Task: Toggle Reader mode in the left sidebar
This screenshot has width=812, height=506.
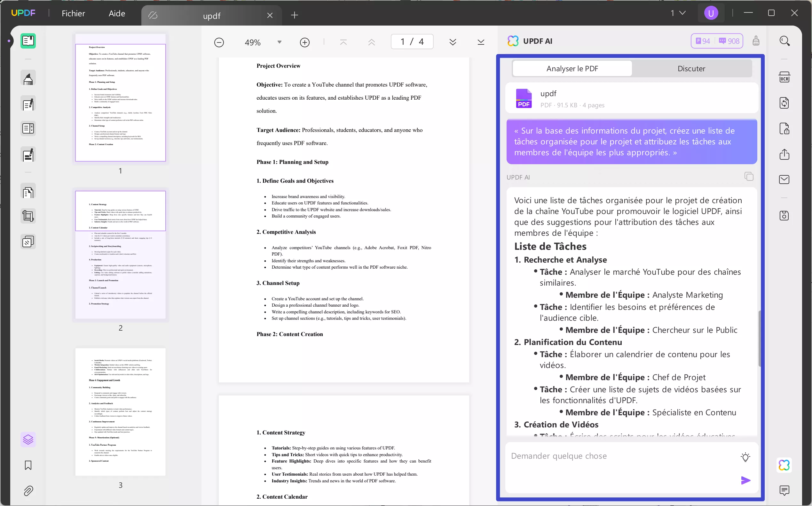Action: tap(28, 41)
